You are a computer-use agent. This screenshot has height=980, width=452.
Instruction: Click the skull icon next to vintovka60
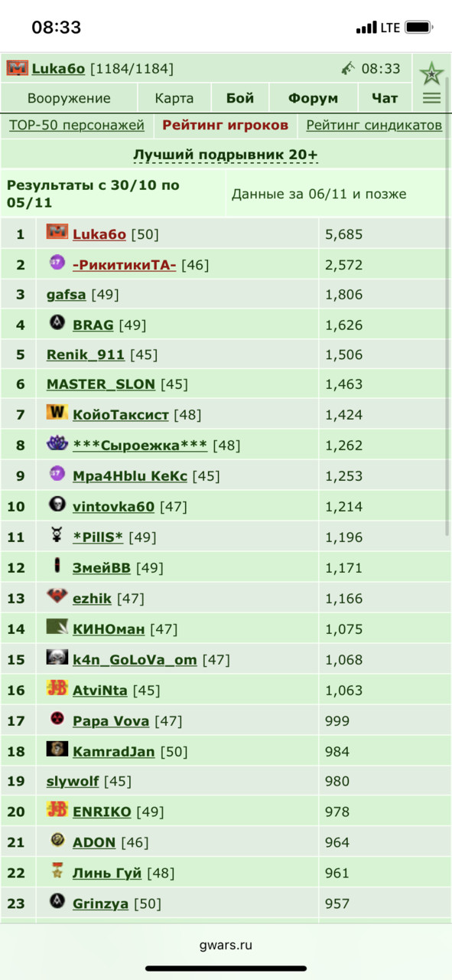point(57,505)
